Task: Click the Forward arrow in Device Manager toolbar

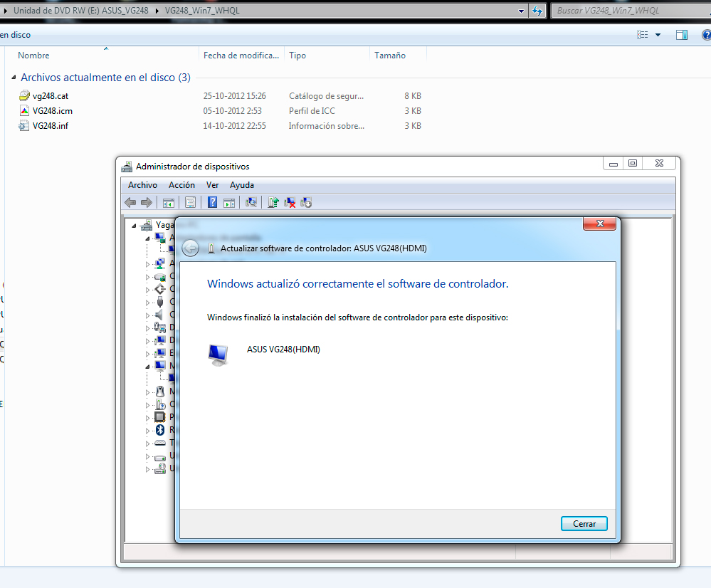Action: tap(146, 202)
